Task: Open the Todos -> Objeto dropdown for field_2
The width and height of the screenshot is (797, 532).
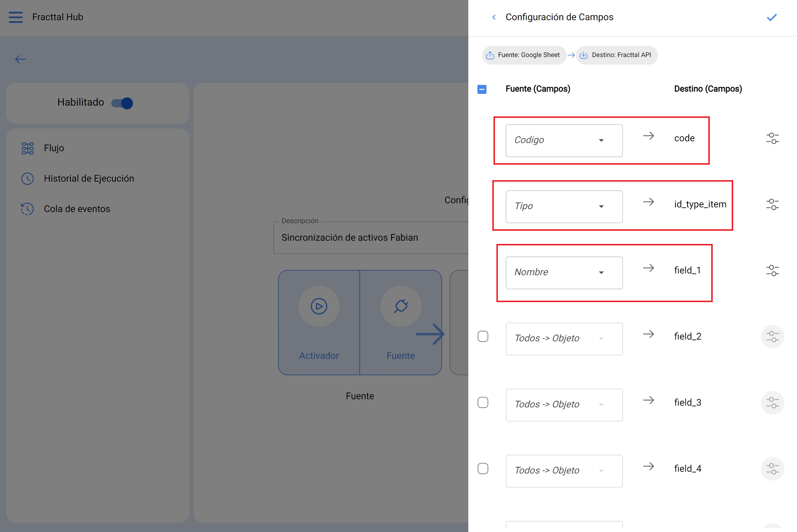Action: 564,339
